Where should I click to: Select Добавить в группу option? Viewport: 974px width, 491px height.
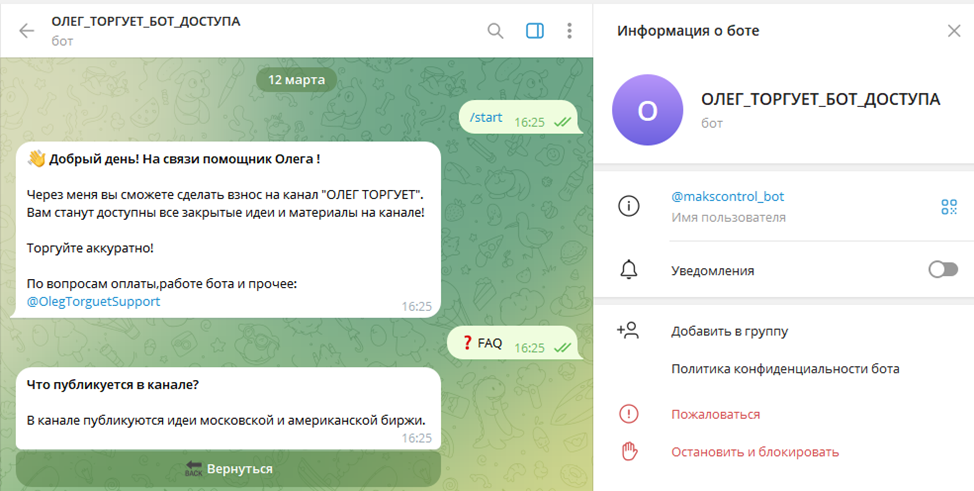coord(729,331)
